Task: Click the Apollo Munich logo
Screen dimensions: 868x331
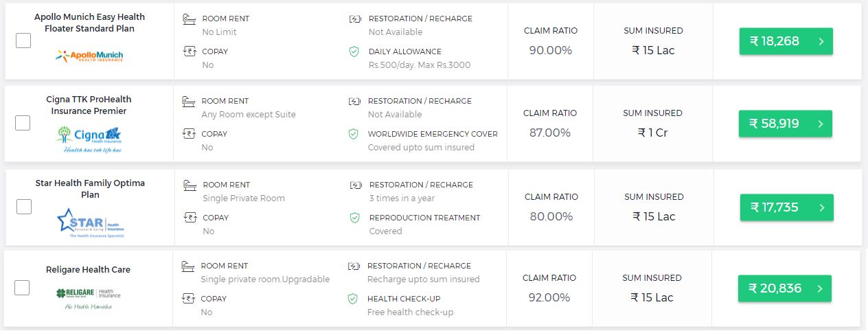Action: pos(89,56)
